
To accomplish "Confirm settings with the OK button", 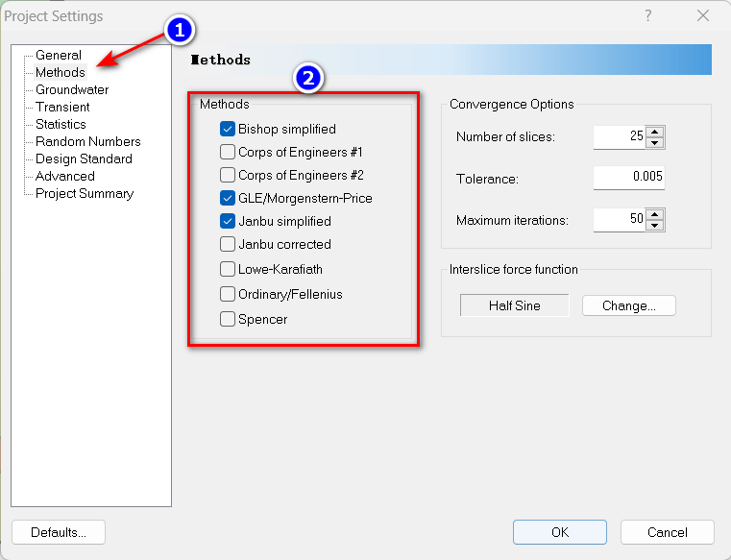I will (x=559, y=532).
